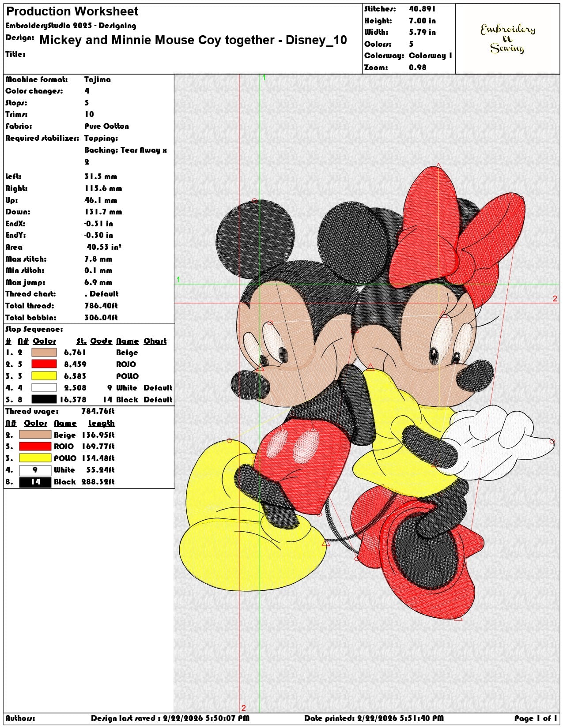Select the stitch count 8,459

click(75, 364)
